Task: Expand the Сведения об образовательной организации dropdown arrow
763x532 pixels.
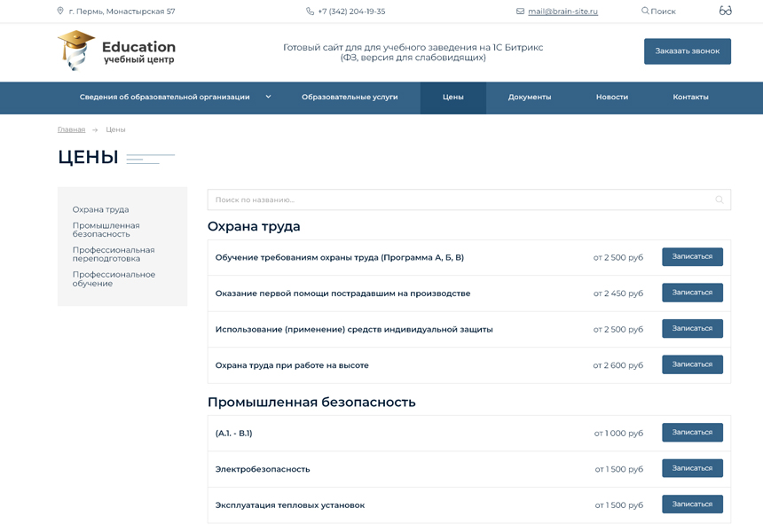Action: [x=268, y=97]
